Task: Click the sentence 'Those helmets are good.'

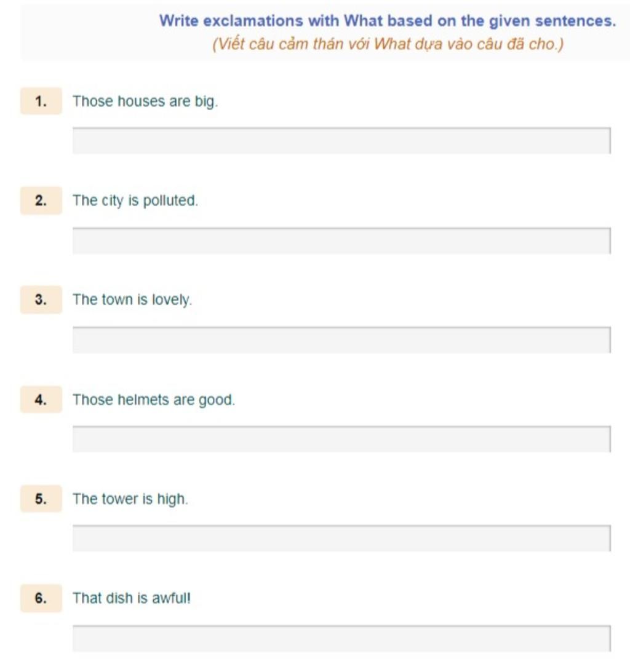Action: click(154, 400)
